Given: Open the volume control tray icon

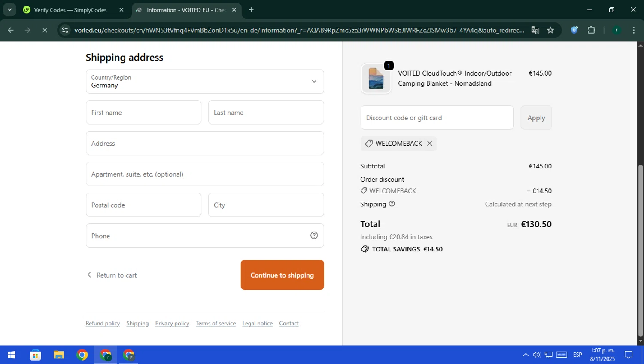Looking at the screenshot, I should (x=537, y=355).
